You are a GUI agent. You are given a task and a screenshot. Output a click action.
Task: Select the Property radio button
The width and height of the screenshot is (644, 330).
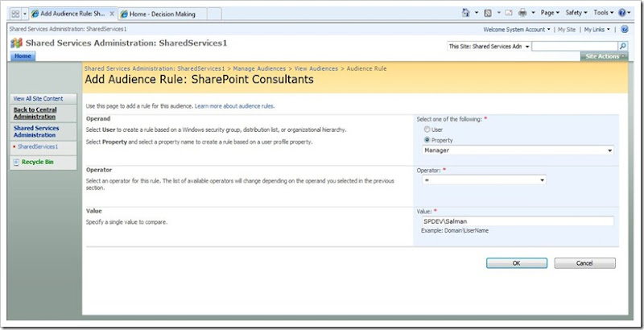point(427,140)
